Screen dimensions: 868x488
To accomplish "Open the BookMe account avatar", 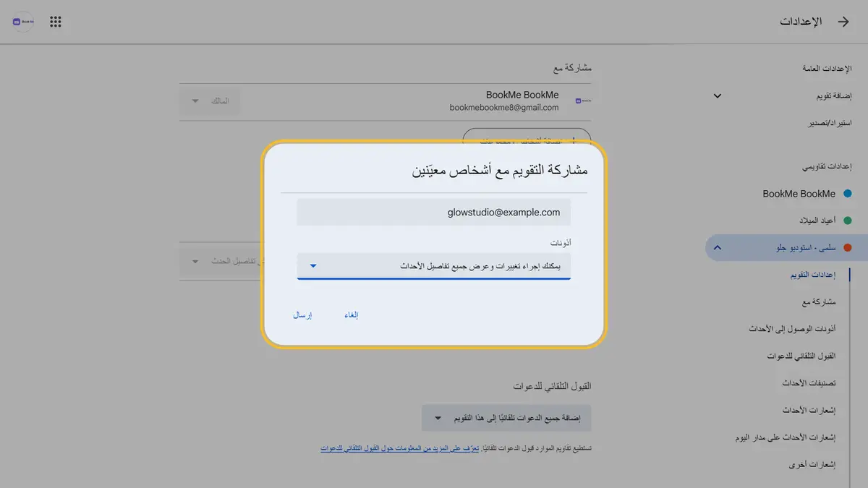I will [x=22, y=22].
